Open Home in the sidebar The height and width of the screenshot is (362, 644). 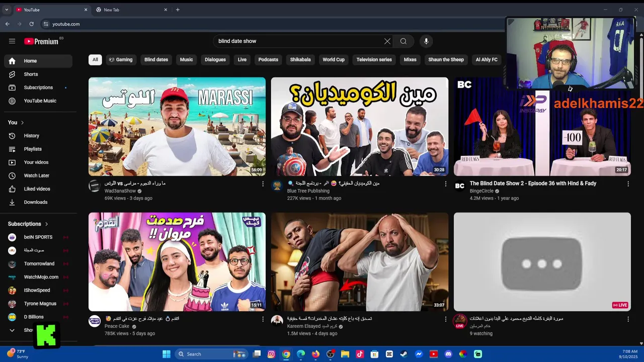(38, 61)
